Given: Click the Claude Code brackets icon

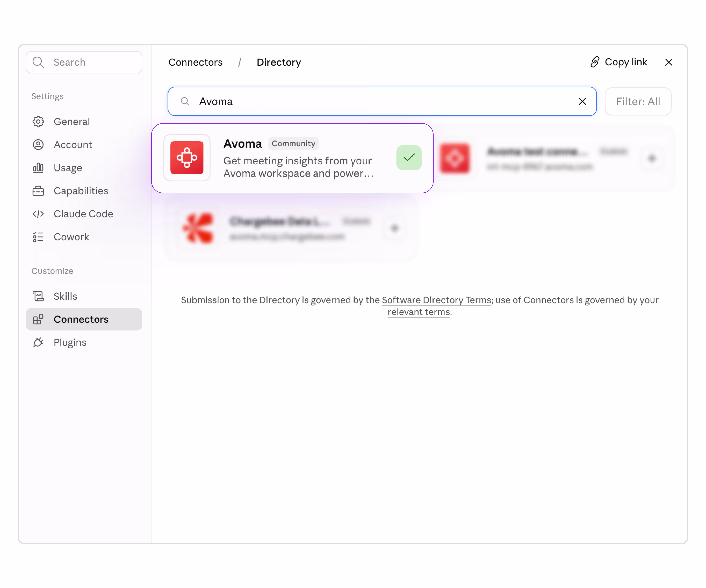Looking at the screenshot, I should (x=38, y=214).
